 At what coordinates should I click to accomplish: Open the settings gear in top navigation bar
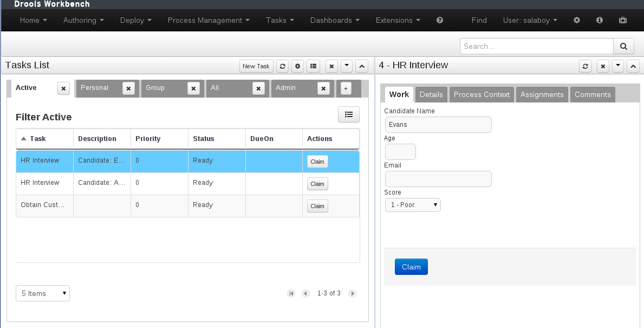[x=577, y=20]
